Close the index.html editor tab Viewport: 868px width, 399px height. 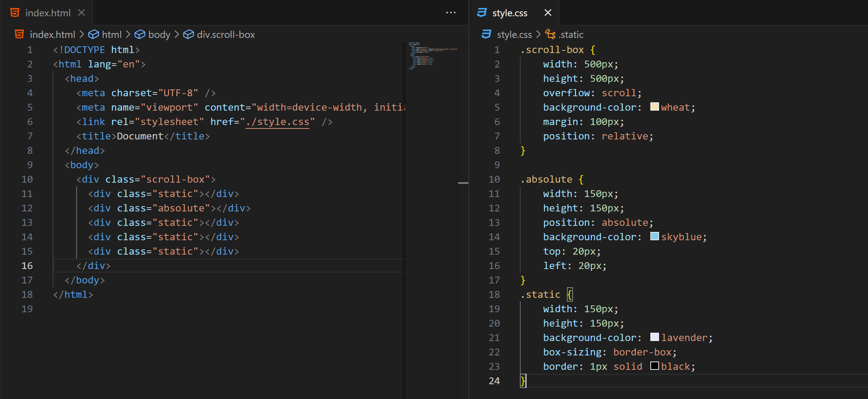tap(81, 13)
